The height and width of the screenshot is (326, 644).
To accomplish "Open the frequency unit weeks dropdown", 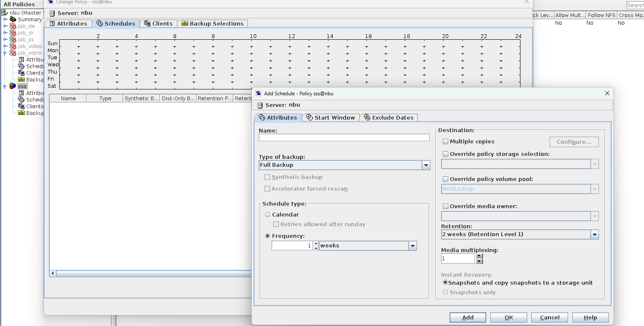I will coord(412,246).
